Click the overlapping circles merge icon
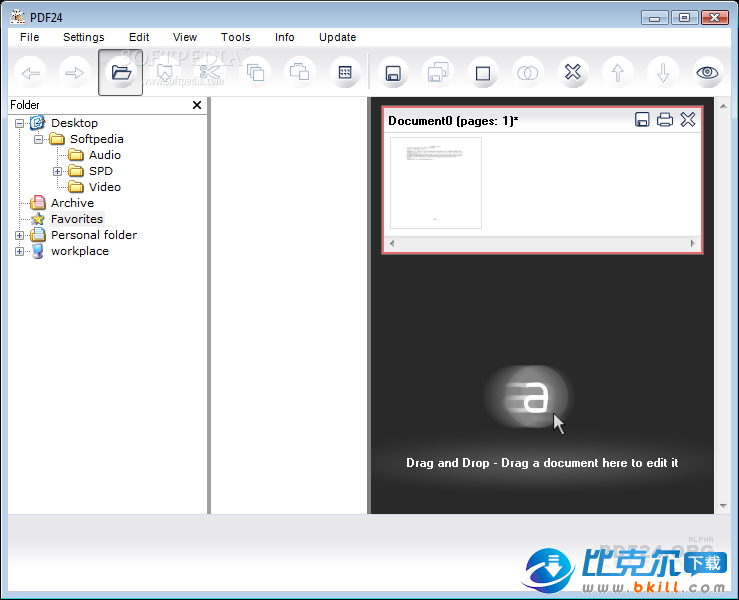Screen dimensions: 739x600 [527, 72]
